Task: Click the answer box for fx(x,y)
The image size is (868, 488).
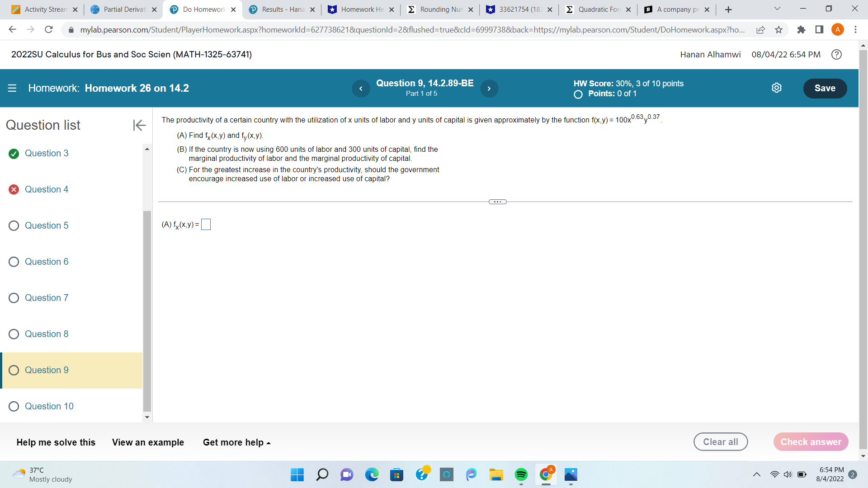Action: pyautogui.click(x=206, y=224)
